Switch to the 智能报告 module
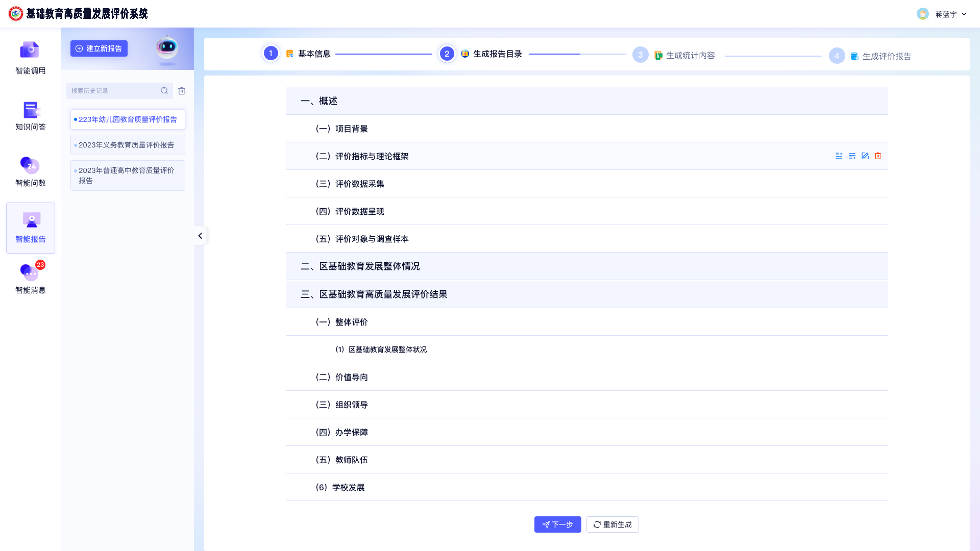Viewport: 980px width, 551px height. tap(30, 227)
